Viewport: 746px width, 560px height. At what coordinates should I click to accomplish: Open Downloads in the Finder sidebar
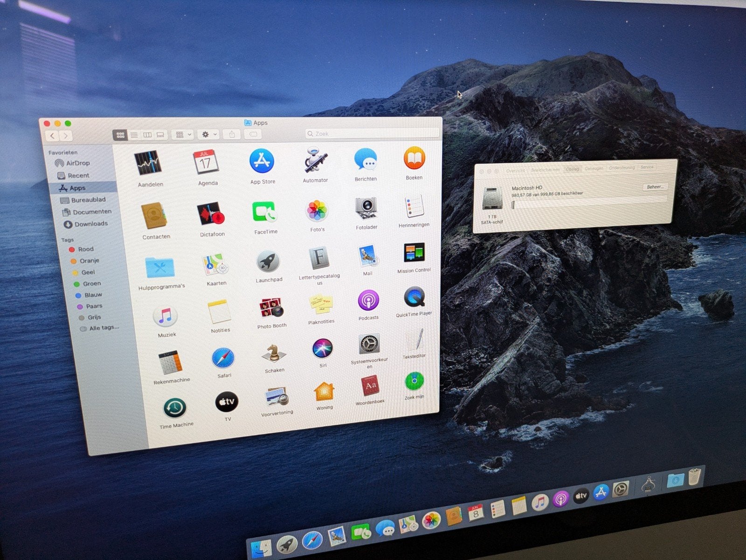click(x=85, y=224)
